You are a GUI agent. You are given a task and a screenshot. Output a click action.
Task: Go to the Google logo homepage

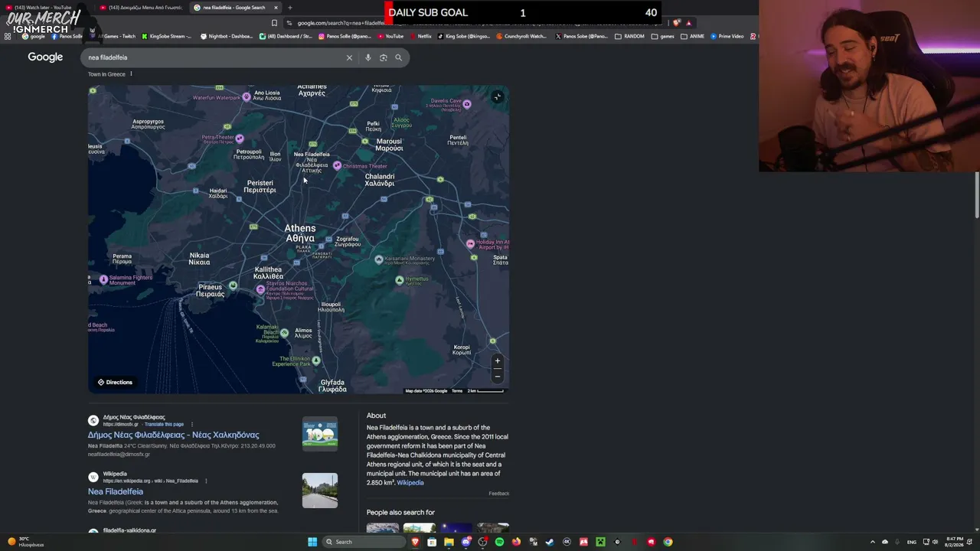[x=45, y=57]
